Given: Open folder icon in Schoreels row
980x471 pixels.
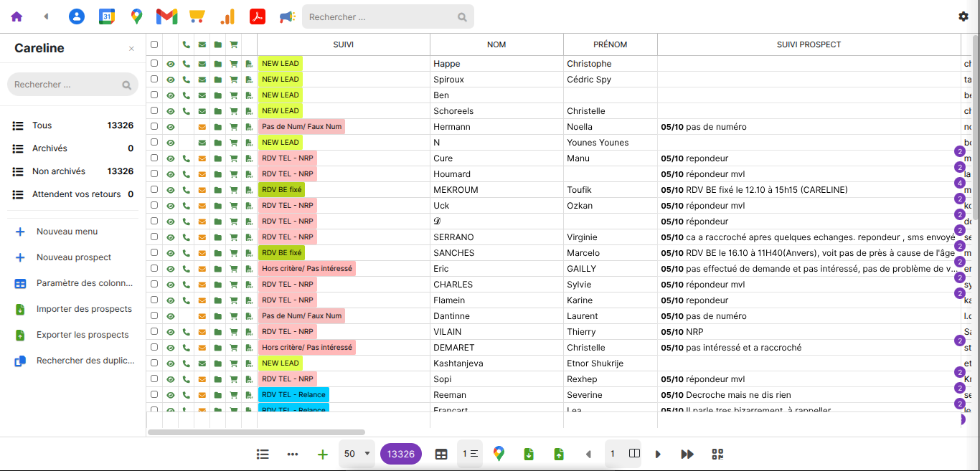Looking at the screenshot, I should point(218,111).
